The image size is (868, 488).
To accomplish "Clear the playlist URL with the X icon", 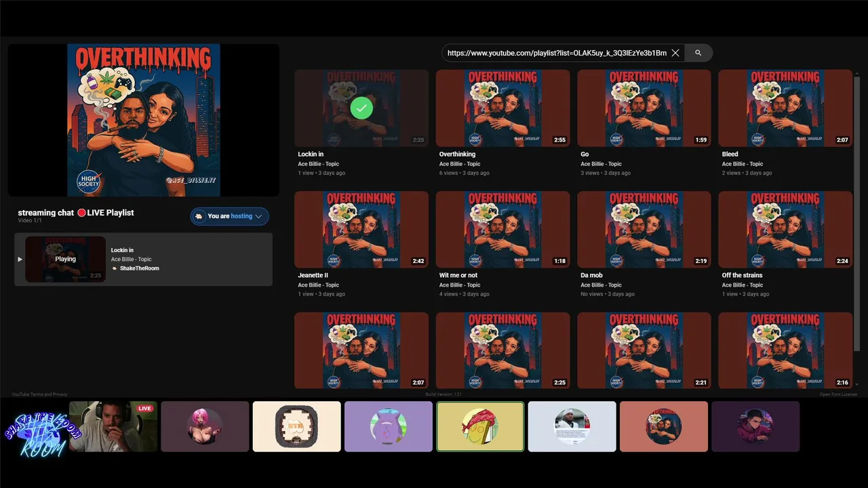I will (675, 53).
